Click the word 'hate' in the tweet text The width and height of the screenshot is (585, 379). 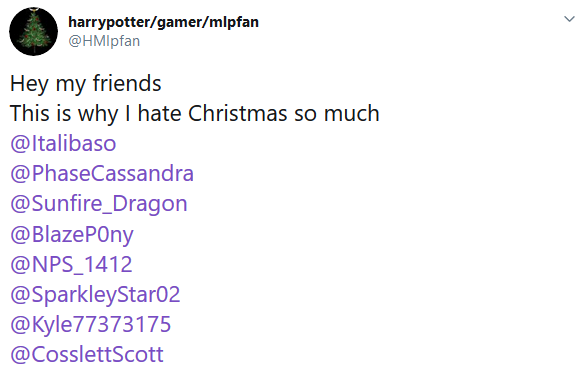(x=159, y=113)
